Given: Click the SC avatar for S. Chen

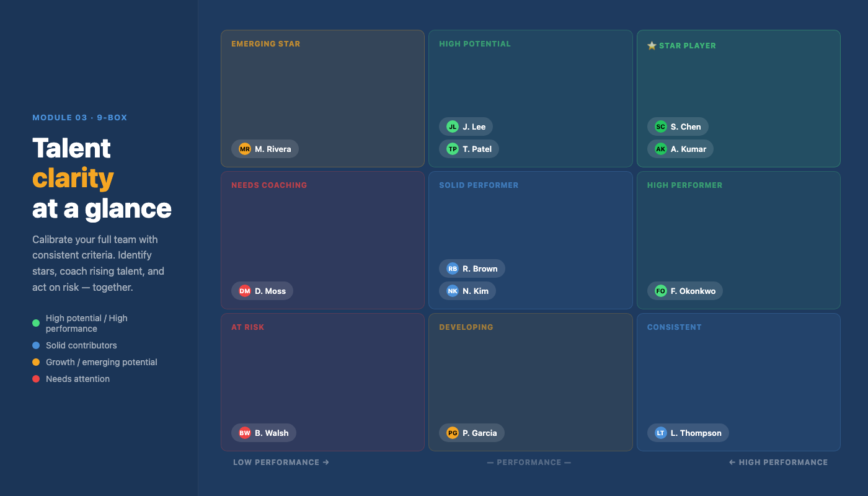Looking at the screenshot, I should pos(661,126).
